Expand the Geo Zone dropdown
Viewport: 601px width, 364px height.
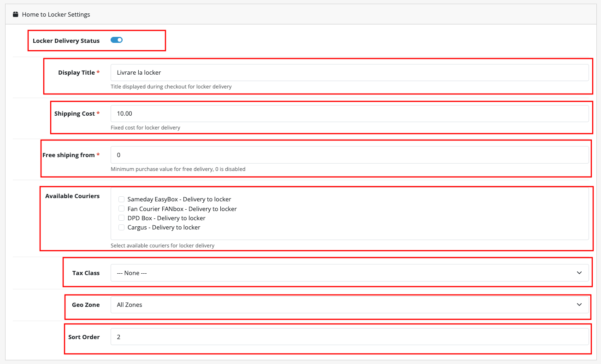coord(350,305)
